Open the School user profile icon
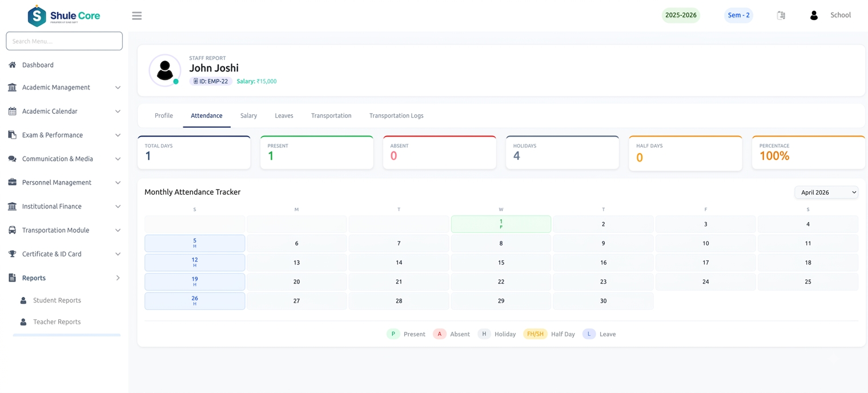 tap(814, 15)
